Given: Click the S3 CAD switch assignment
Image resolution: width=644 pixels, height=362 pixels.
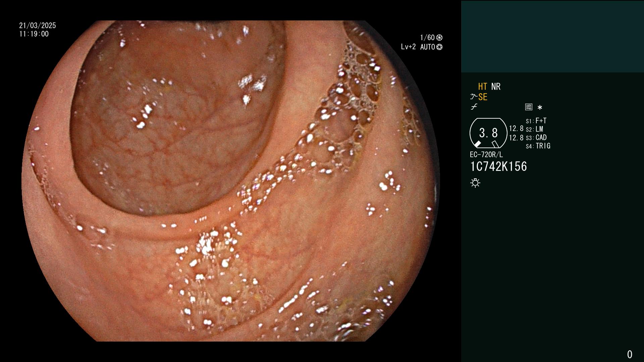Looking at the screenshot, I should [536, 137].
